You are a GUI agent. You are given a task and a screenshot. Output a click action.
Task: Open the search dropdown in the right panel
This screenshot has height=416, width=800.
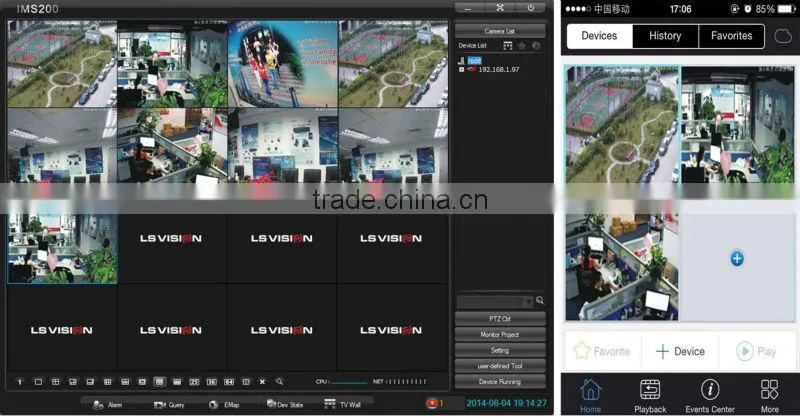(529, 301)
